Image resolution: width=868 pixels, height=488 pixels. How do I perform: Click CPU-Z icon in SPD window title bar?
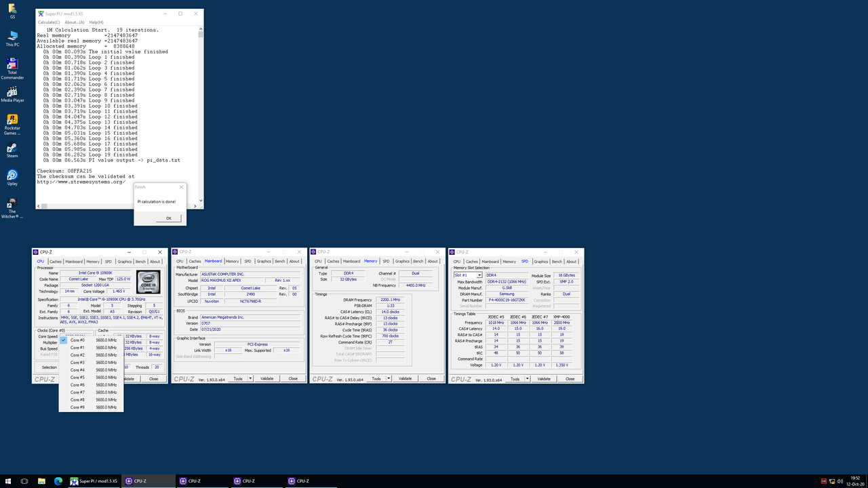tap(452, 252)
